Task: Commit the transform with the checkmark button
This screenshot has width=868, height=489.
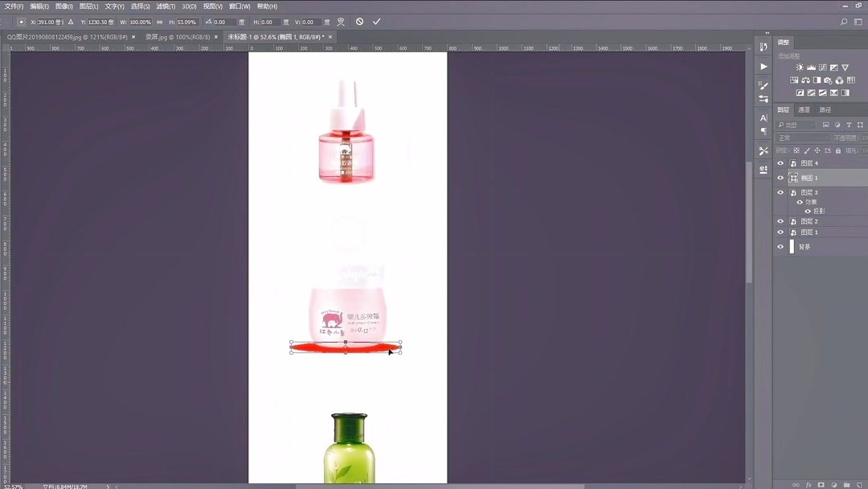Action: point(376,22)
